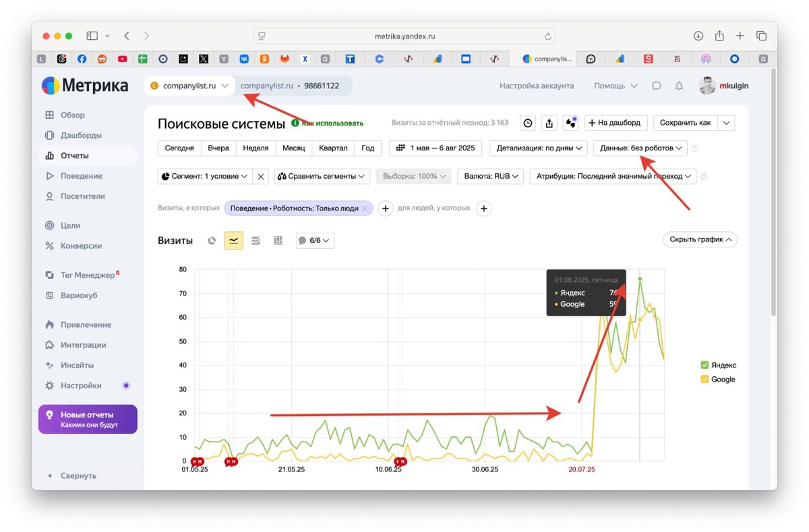This screenshot has width=809, height=532.
Task: Click the Safari downloads icon
Action: (698, 36)
